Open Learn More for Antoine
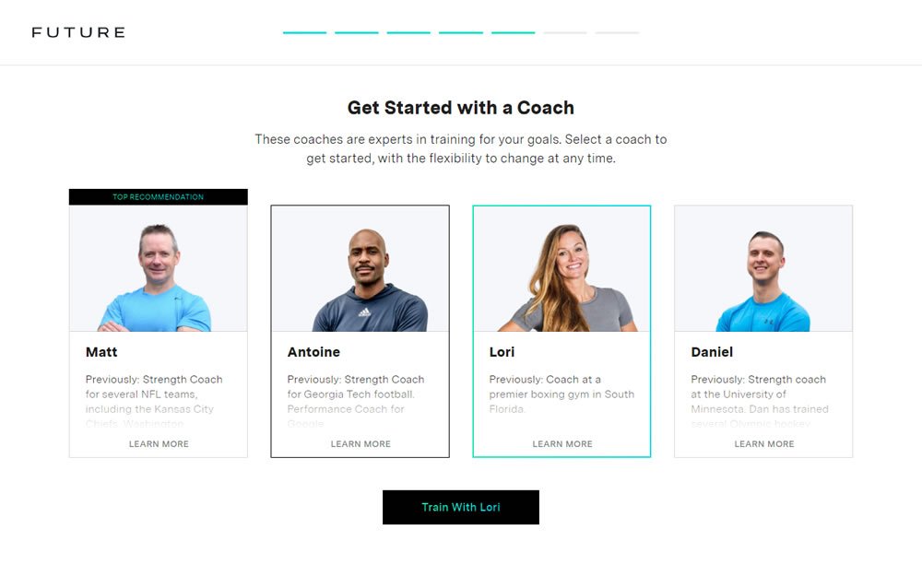 [x=361, y=444]
